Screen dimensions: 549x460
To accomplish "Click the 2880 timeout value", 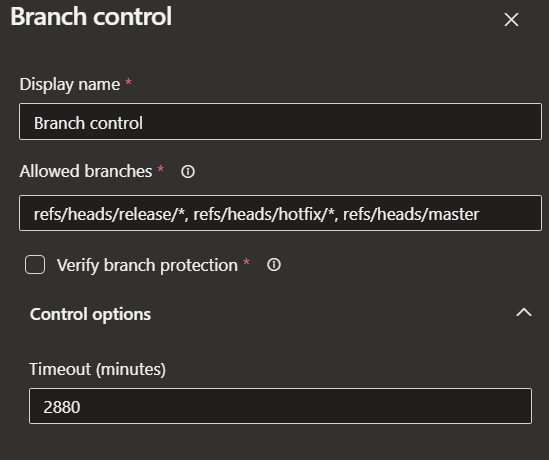I will pyautogui.click(x=62, y=407).
